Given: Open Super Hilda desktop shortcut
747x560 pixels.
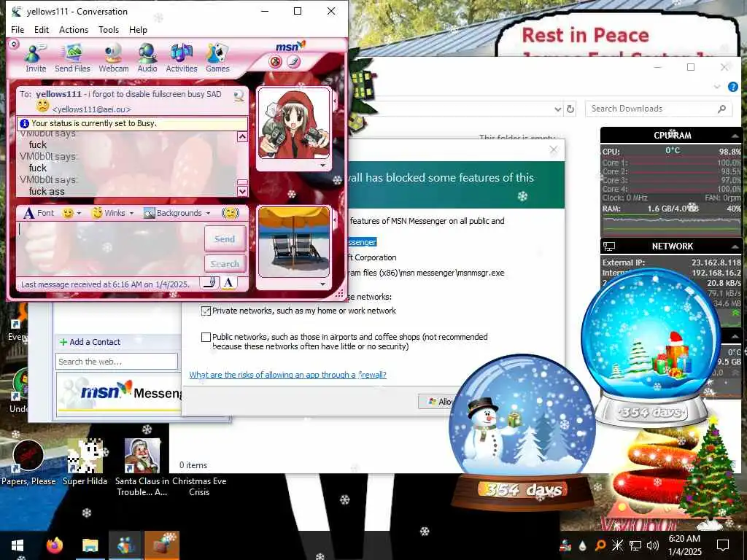Looking at the screenshot, I should (x=85, y=462).
